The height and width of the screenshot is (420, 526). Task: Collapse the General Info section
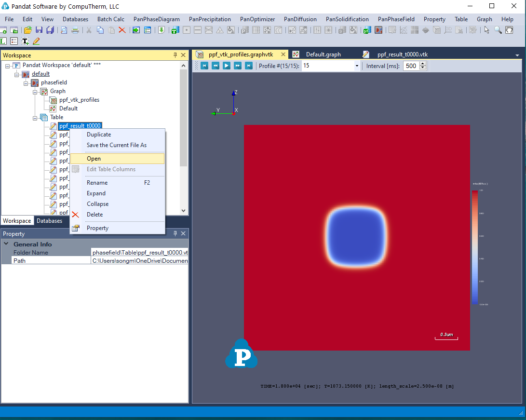click(x=6, y=244)
